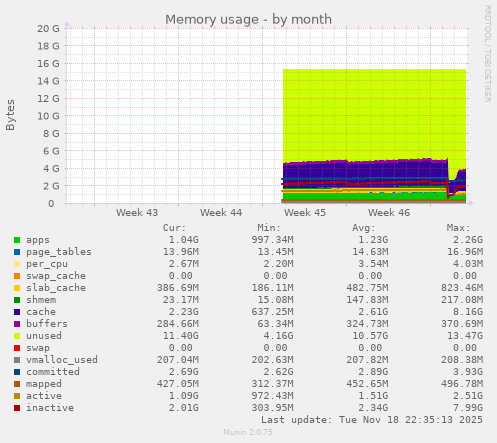Click the 'apps' legend label
Screen dimensions: 497x443
38,240
